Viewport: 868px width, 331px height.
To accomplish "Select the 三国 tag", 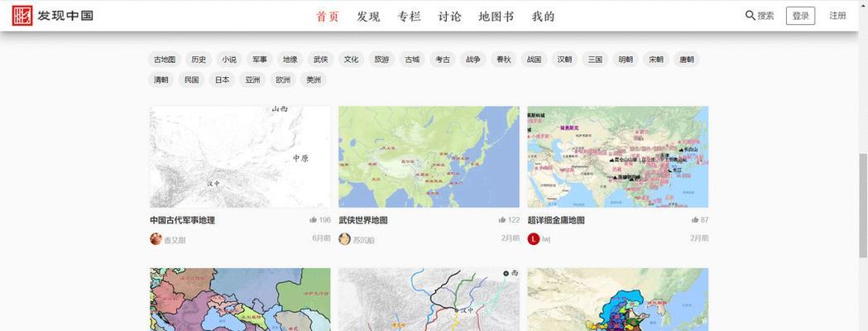I will 595,60.
